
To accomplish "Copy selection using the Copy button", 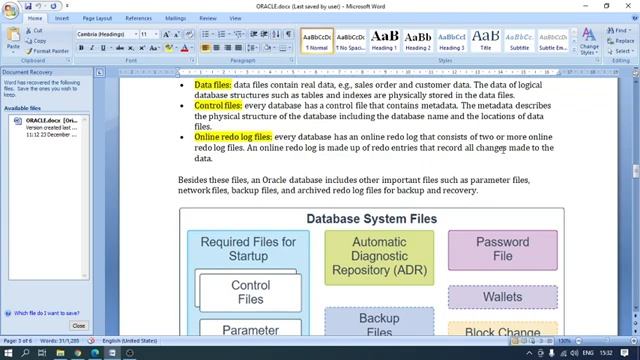I will [36, 41].
